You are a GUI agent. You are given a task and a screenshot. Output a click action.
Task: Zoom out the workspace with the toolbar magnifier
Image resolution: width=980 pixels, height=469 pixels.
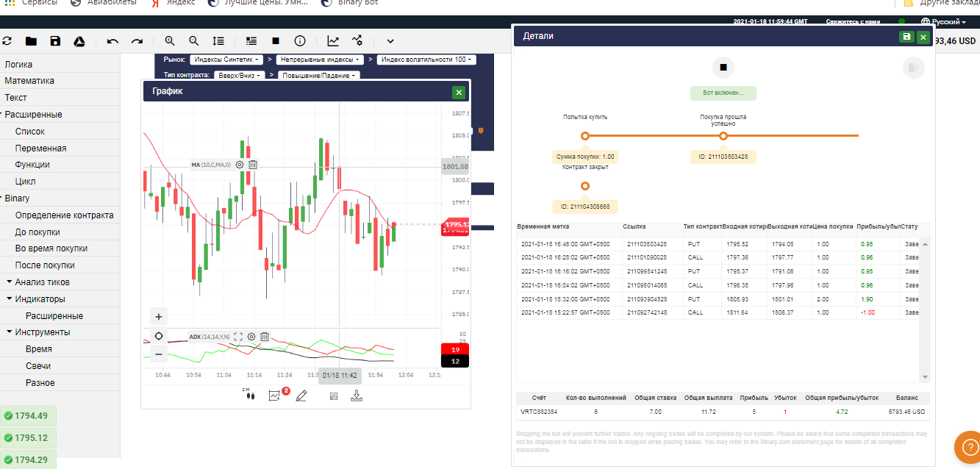[194, 41]
